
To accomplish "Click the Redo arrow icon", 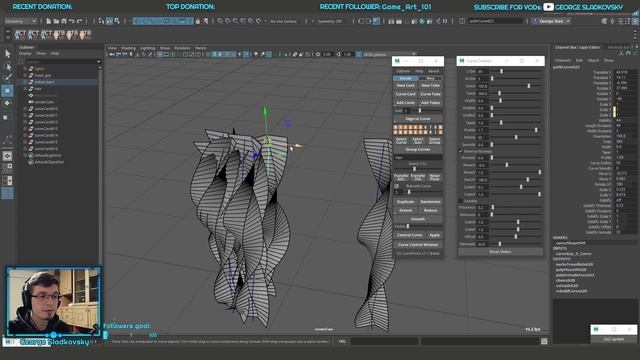I will pyautogui.click(x=79, y=21).
